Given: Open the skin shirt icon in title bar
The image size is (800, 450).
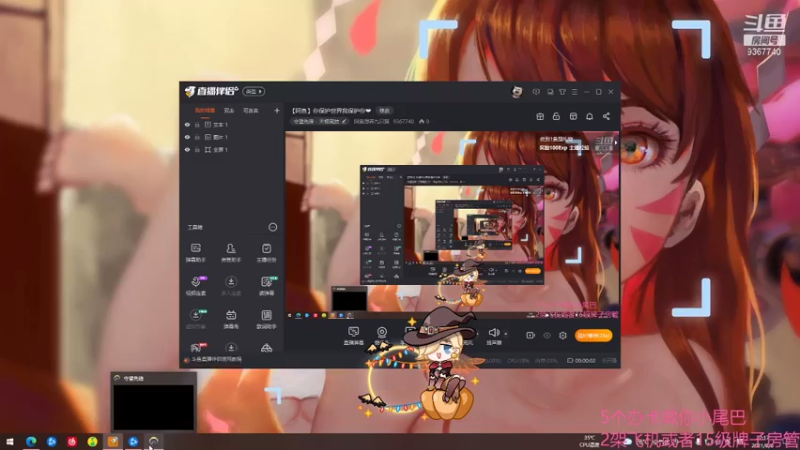Looking at the screenshot, I should [562, 92].
